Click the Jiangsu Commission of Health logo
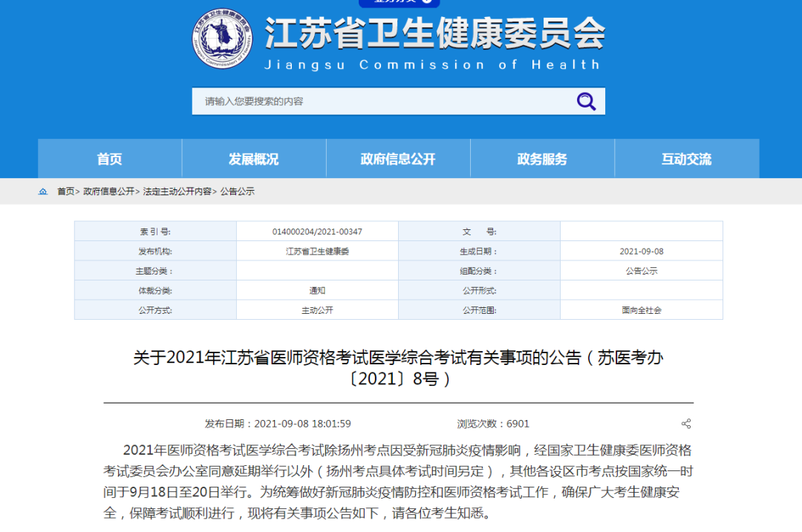Screen dimensions: 802x532 coord(222,39)
